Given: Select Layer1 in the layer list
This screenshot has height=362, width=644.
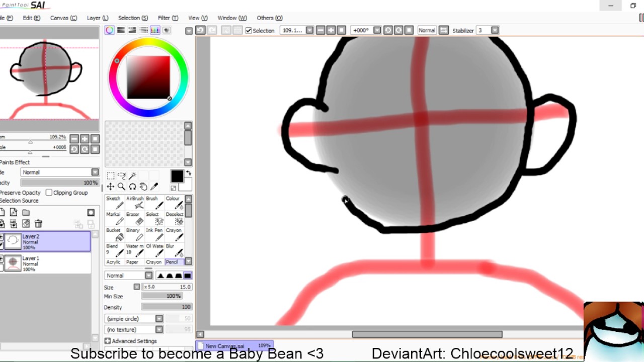Looking at the screenshot, I should (45, 263).
